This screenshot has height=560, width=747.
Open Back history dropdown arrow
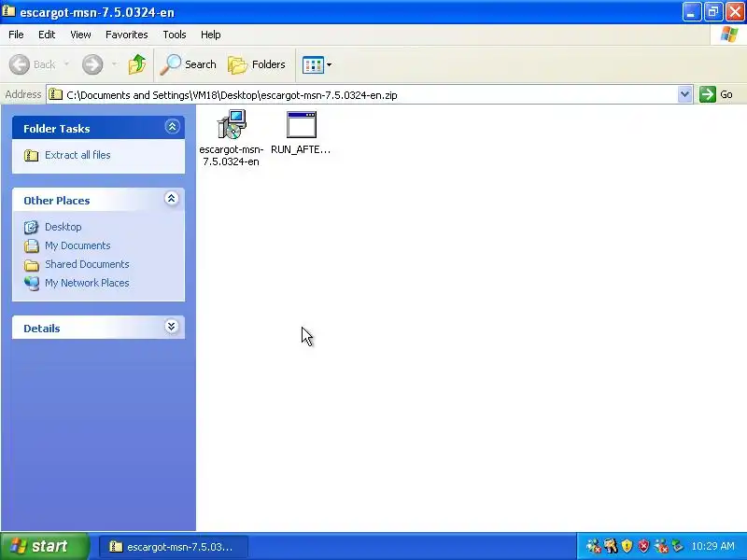[66, 63]
